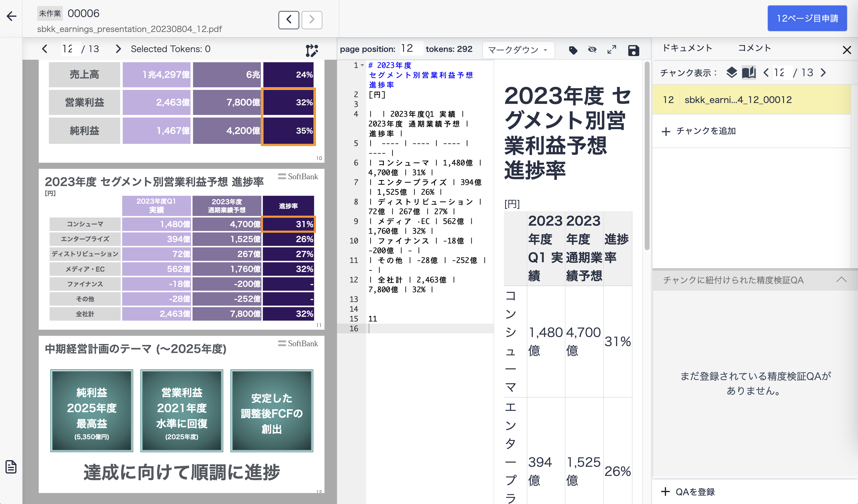Go to next PDF page
The image size is (858, 504).
[x=118, y=49]
